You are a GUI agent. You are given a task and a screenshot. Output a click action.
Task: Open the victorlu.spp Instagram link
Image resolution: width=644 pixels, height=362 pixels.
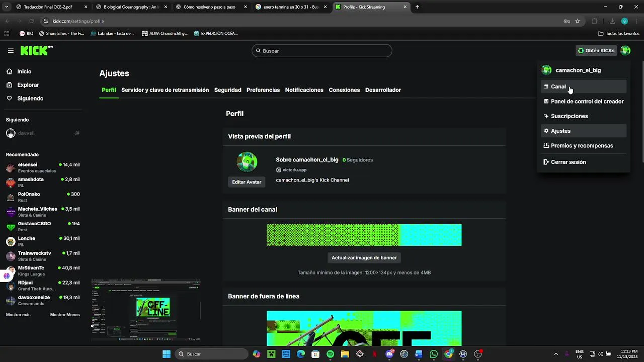tap(291, 170)
